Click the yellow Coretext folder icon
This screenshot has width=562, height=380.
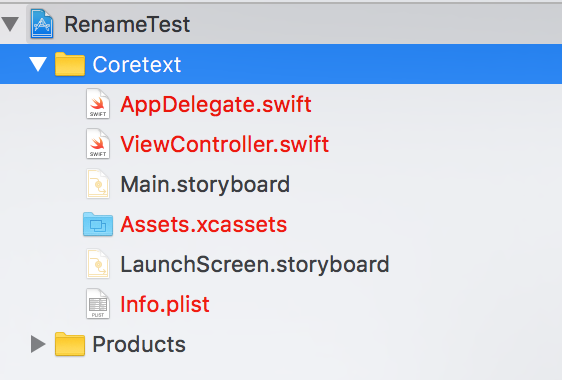click(70, 64)
